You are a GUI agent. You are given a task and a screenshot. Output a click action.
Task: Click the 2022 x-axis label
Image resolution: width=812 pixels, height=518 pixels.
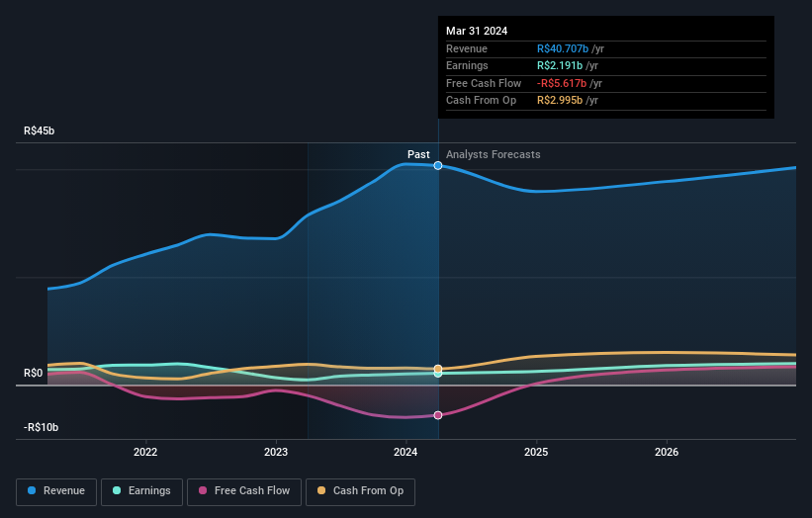tap(145, 452)
